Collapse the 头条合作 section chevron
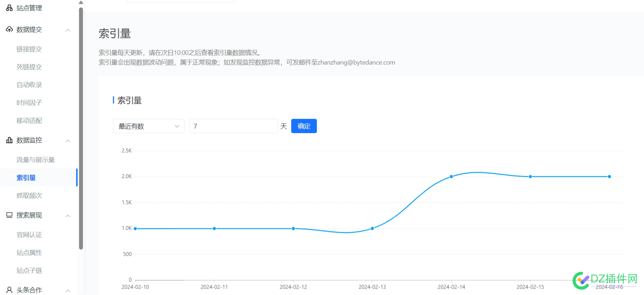Viewport: 644px width, 295px height. pyautogui.click(x=68, y=291)
